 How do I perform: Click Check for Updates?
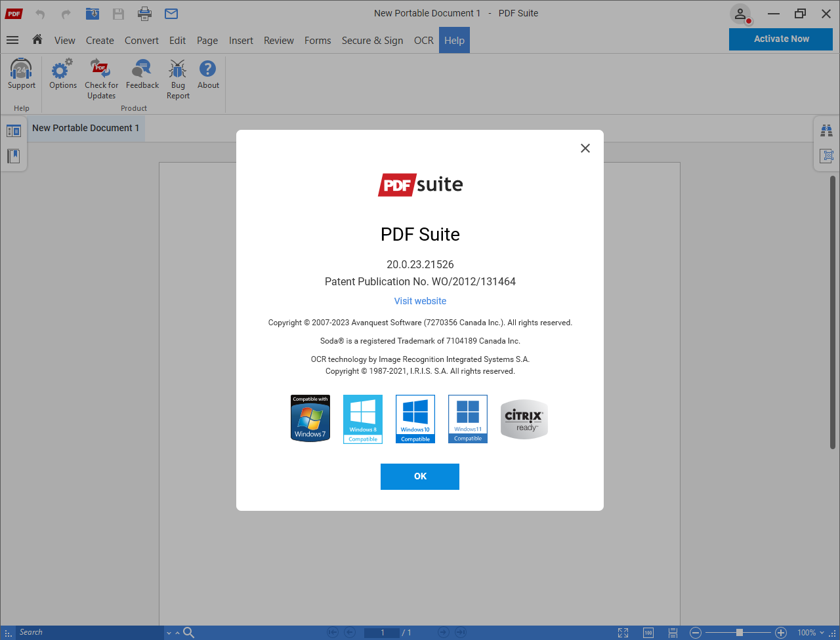tap(101, 79)
